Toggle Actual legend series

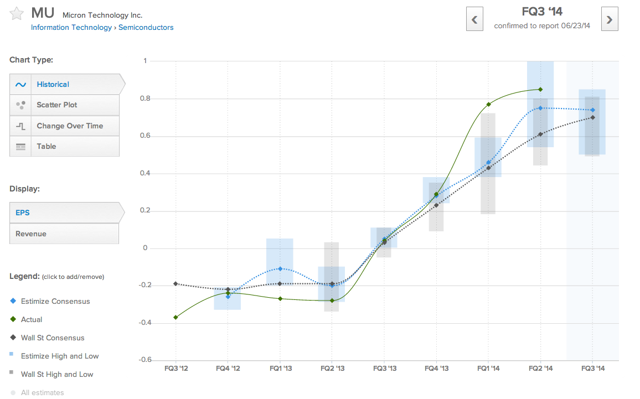tap(26, 319)
